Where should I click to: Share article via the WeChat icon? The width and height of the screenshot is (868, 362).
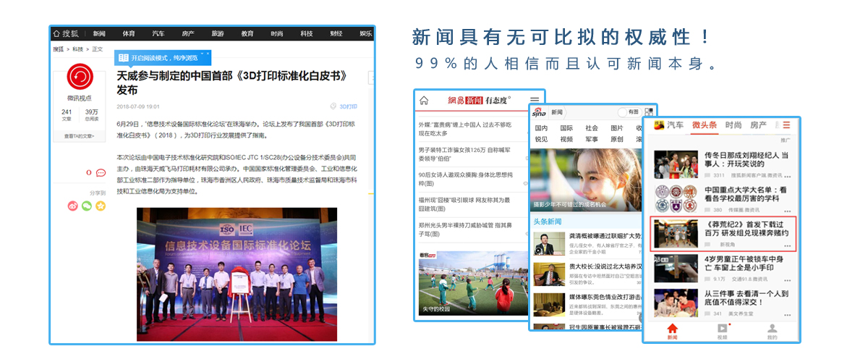(86, 206)
